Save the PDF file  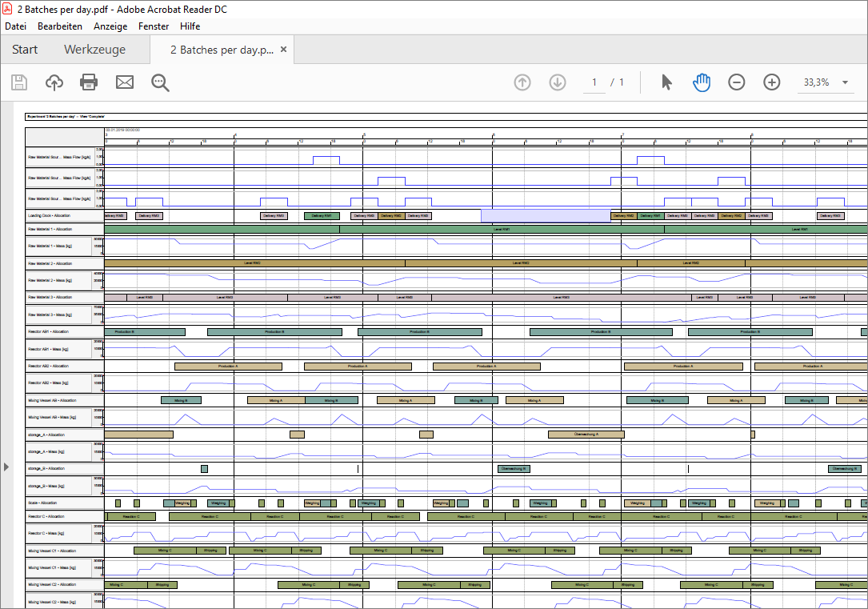[x=18, y=82]
